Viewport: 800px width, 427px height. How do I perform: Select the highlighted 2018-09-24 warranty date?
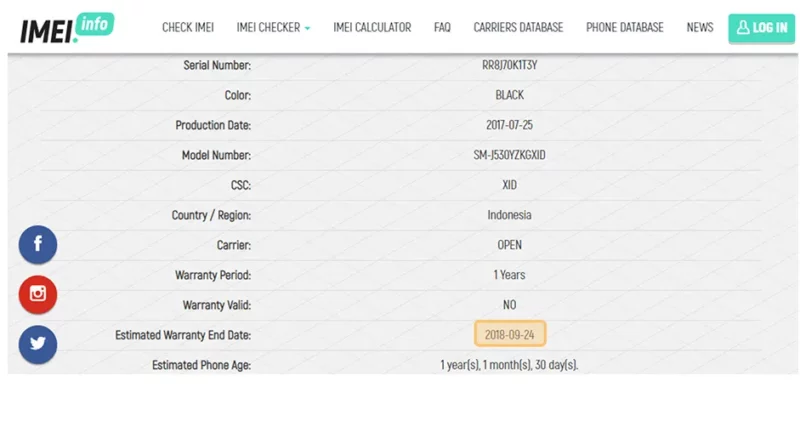510,334
